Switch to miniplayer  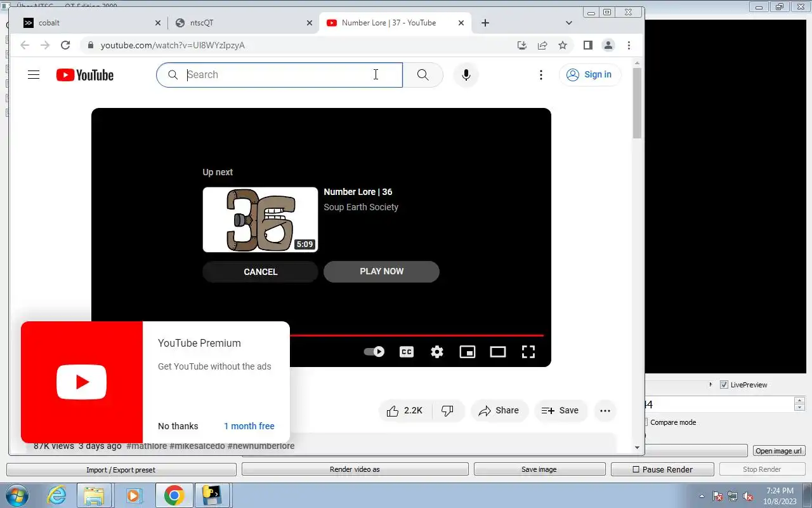(x=468, y=352)
